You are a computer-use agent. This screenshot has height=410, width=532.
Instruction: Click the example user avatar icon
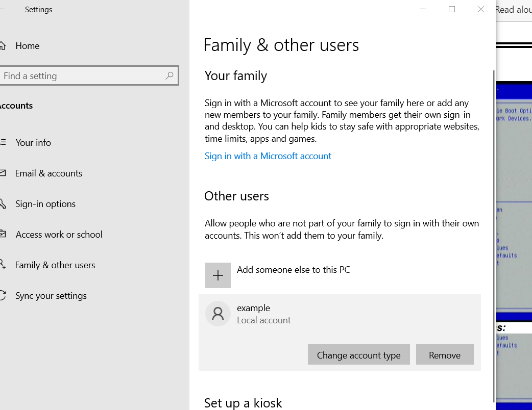(x=218, y=314)
